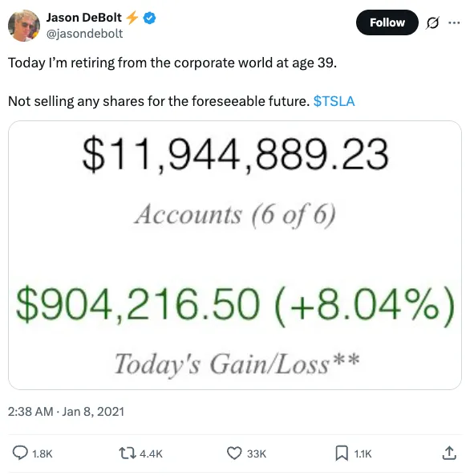
Task: Click the share upload arrow icon
Action: coord(449,453)
